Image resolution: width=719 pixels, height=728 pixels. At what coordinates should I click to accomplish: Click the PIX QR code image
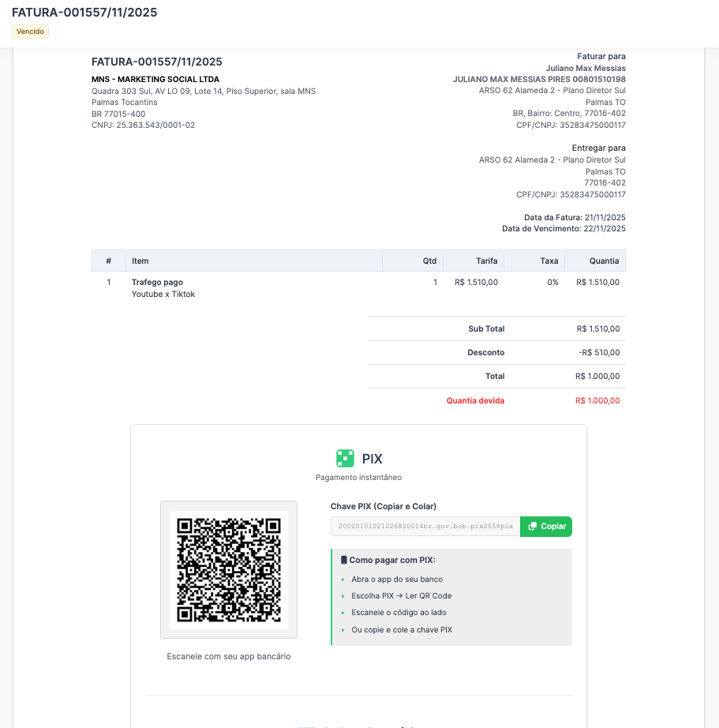coord(228,569)
